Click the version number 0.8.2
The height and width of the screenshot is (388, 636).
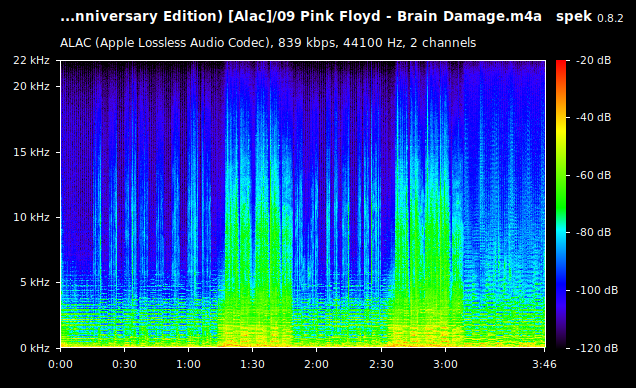tap(610, 18)
